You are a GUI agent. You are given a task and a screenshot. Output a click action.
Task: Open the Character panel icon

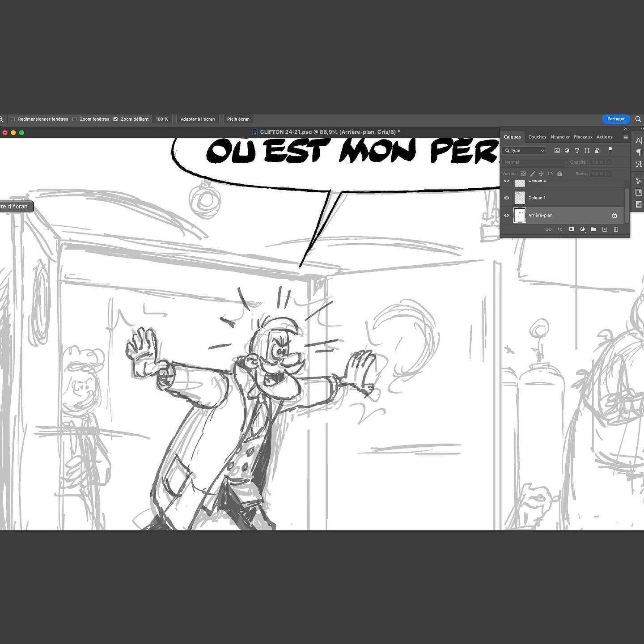pyautogui.click(x=639, y=140)
